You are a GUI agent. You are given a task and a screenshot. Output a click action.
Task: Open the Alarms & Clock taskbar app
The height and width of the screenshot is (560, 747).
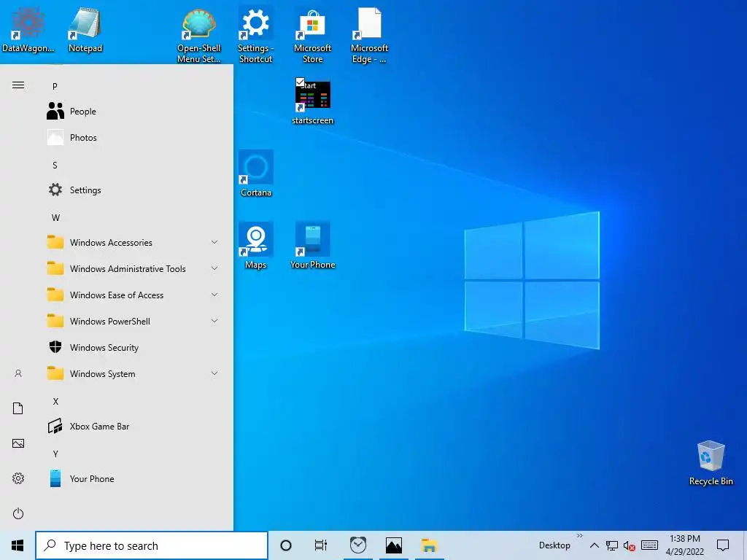[357, 545]
